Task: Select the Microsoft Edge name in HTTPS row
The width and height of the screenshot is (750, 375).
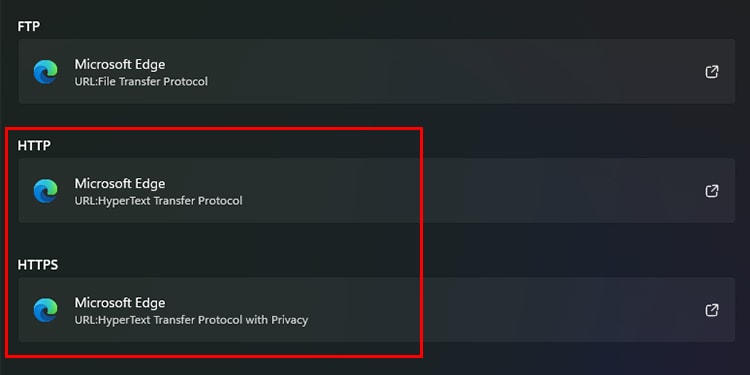Action: pos(120,302)
